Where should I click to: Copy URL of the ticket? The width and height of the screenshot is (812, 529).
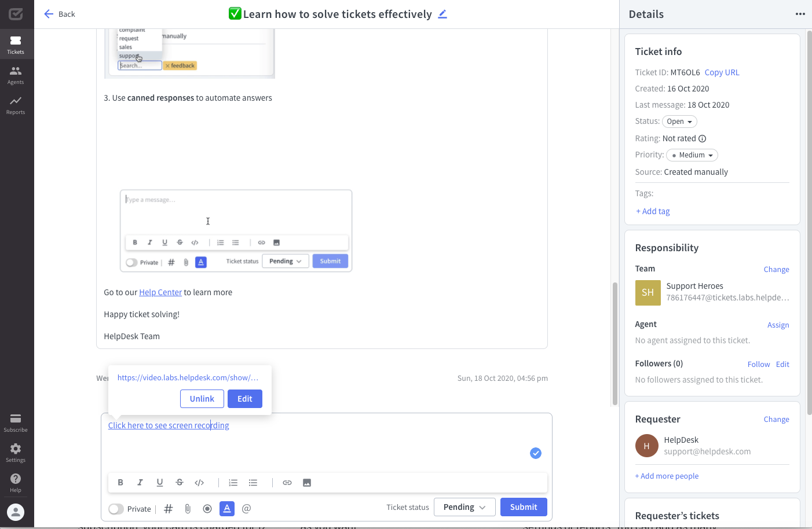722,72
